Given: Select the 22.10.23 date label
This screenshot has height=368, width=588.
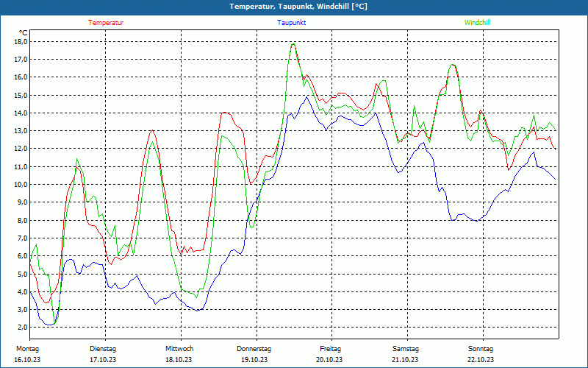Looking at the screenshot, I should click(x=481, y=359).
